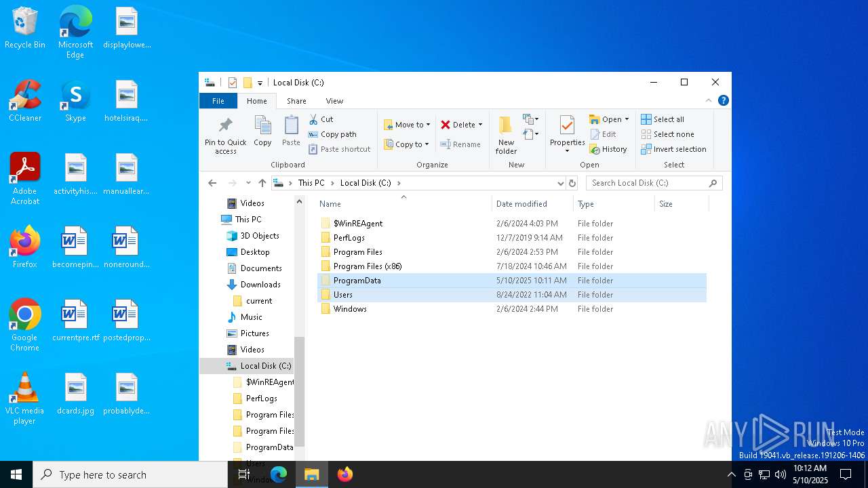
Task: Open Task View on the taskbar
Action: (244, 474)
